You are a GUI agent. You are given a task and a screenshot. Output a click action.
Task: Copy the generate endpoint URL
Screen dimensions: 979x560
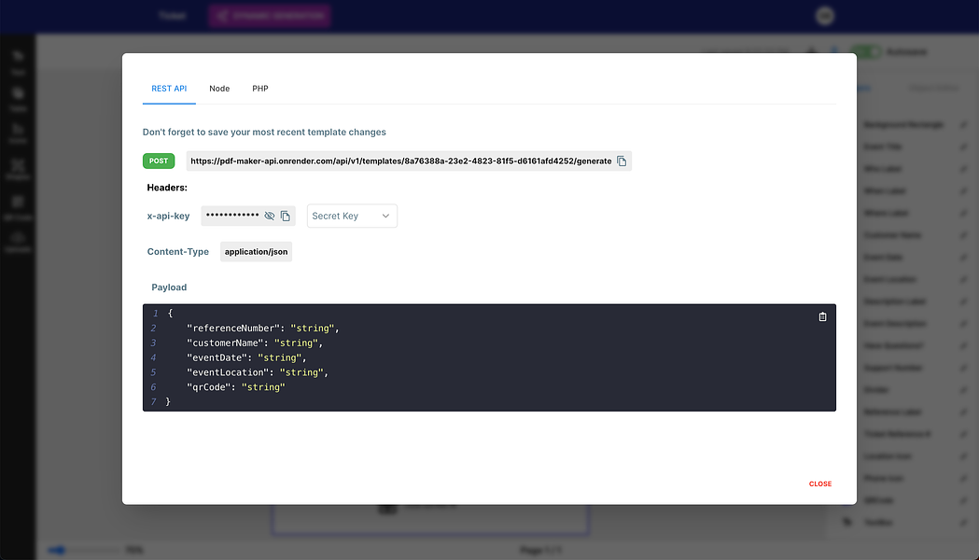click(622, 161)
